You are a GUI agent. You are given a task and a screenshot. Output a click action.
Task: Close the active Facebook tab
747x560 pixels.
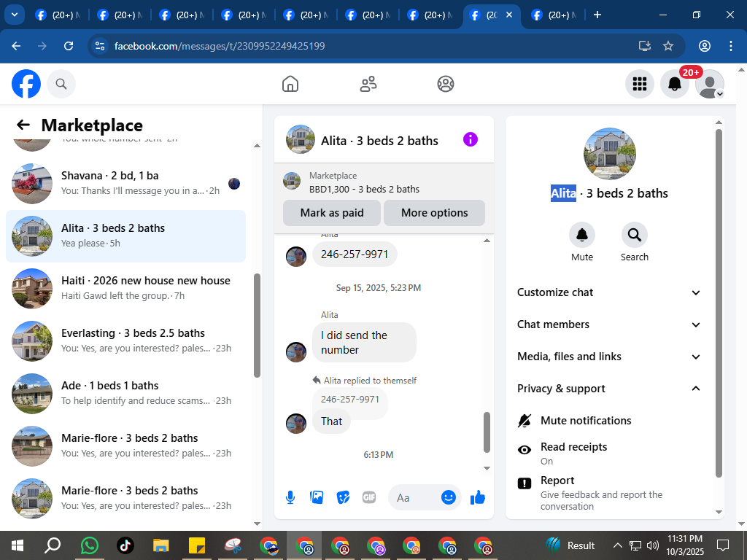pyautogui.click(x=508, y=15)
